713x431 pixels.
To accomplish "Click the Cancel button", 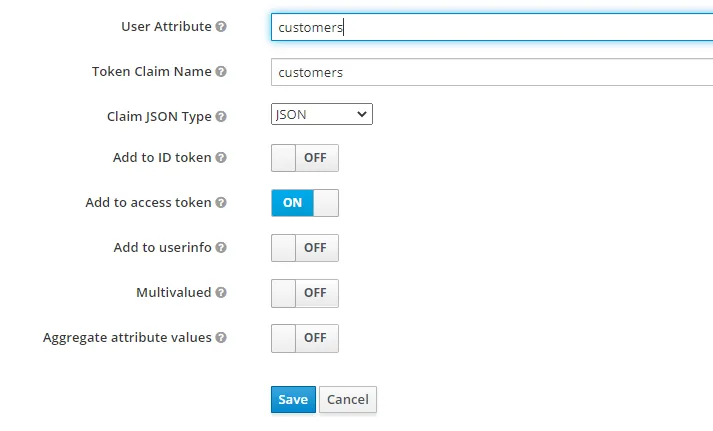I will pyautogui.click(x=348, y=399).
